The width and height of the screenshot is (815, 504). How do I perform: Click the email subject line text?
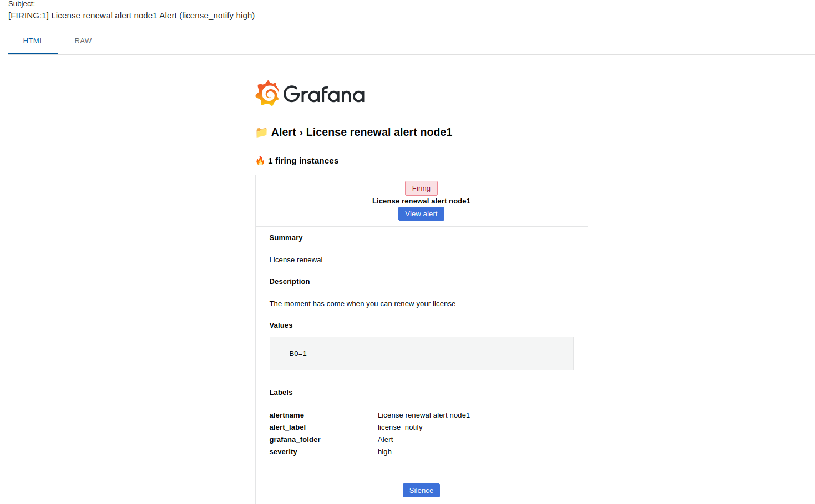(x=131, y=16)
